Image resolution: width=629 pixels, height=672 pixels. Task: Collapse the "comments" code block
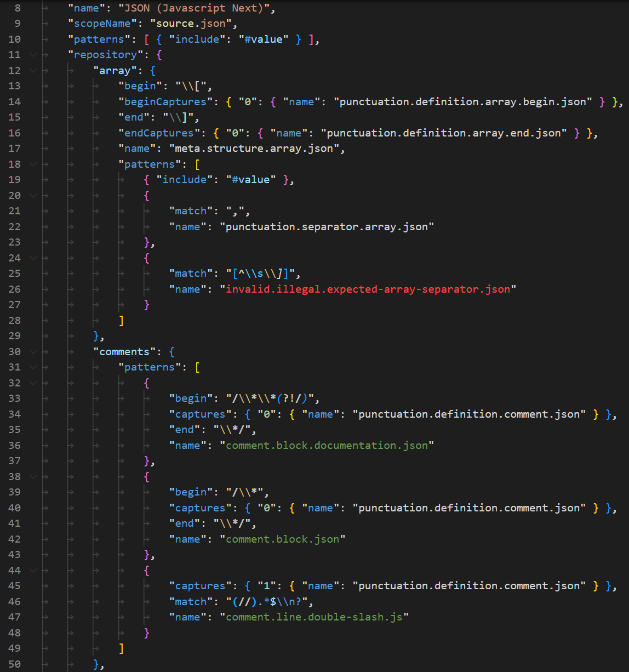coord(33,351)
